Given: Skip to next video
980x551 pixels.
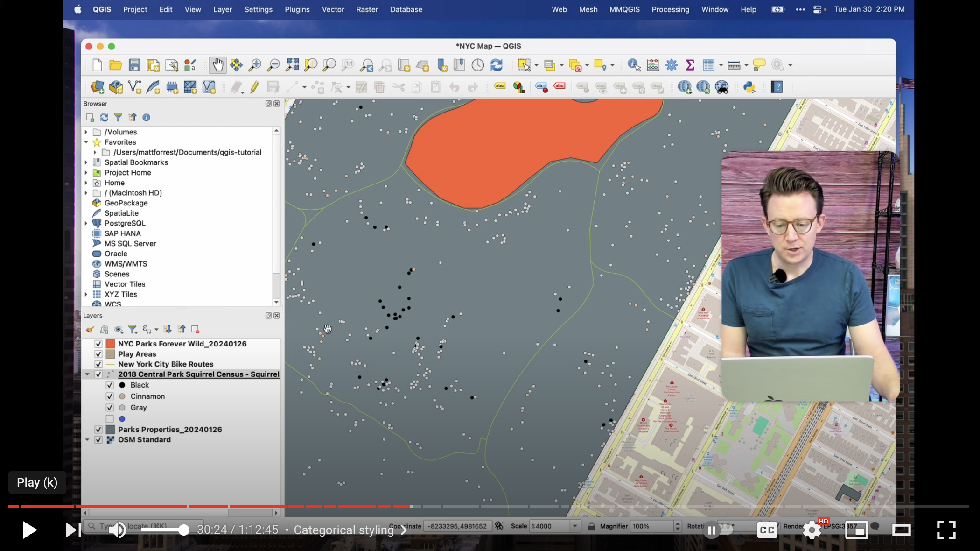Looking at the screenshot, I should 73,530.
